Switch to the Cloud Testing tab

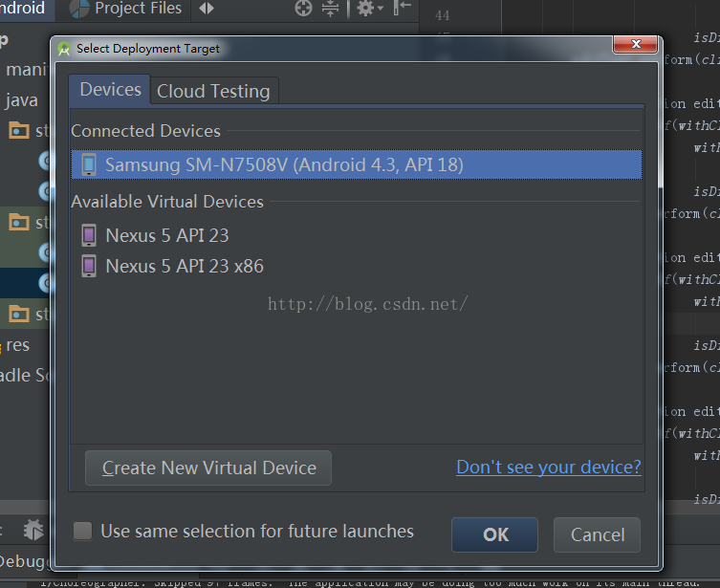(x=213, y=91)
